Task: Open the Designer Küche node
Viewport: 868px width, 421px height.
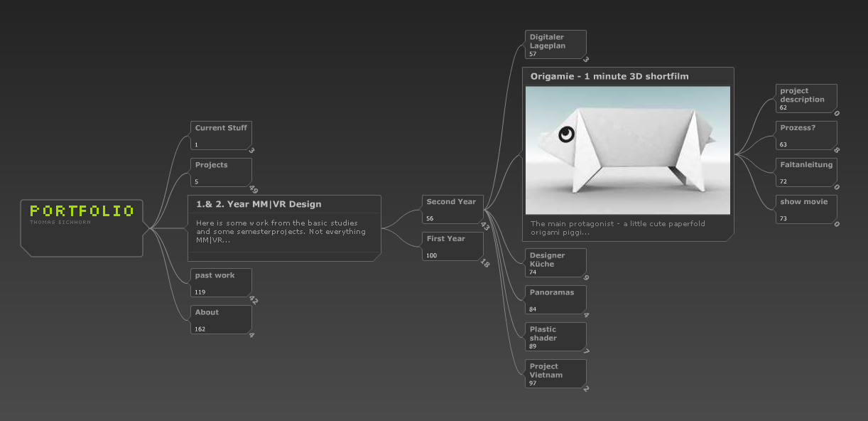Action: pyautogui.click(x=555, y=263)
